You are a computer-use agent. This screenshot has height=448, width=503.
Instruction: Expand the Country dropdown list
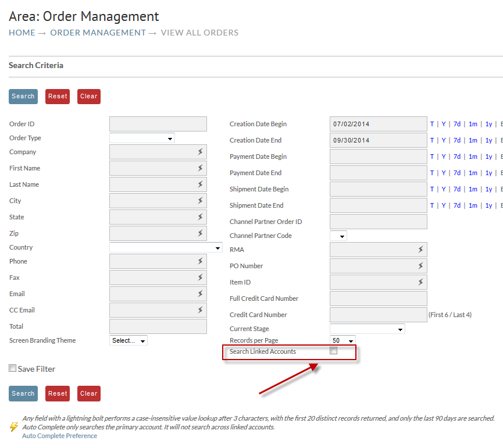pos(166,247)
